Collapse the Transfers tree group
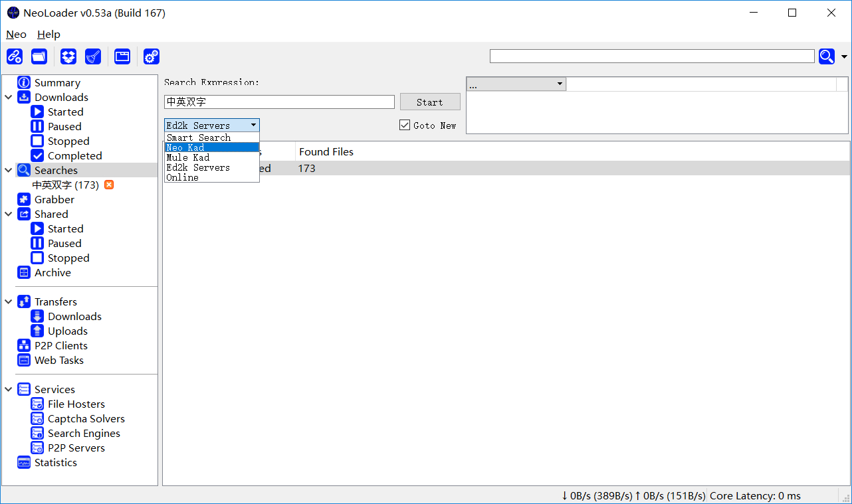This screenshot has height=504, width=852. point(9,301)
